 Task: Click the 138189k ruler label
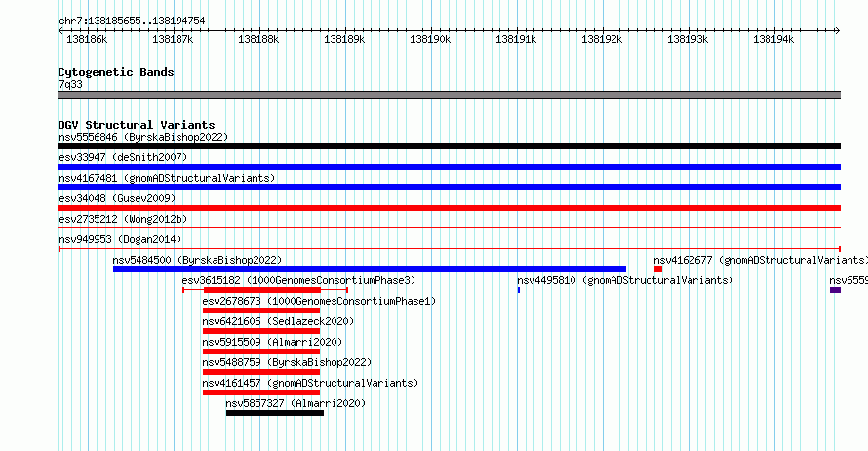(344, 40)
